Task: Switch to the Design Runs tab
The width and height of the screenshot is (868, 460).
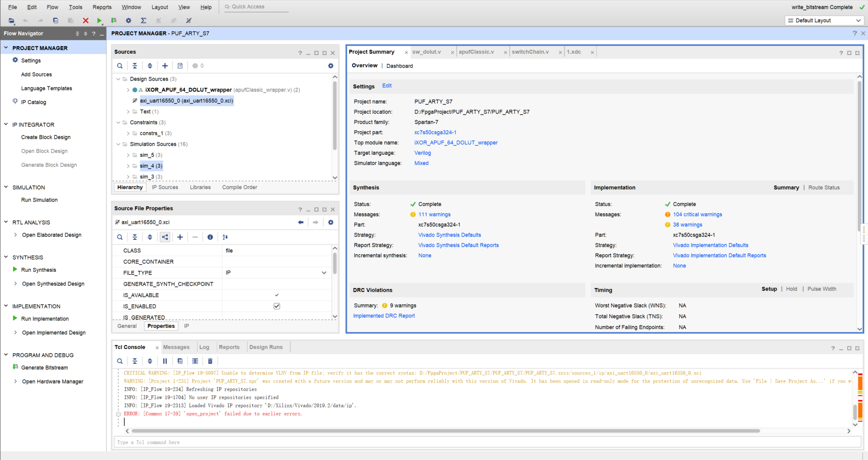Action: tap(266, 347)
